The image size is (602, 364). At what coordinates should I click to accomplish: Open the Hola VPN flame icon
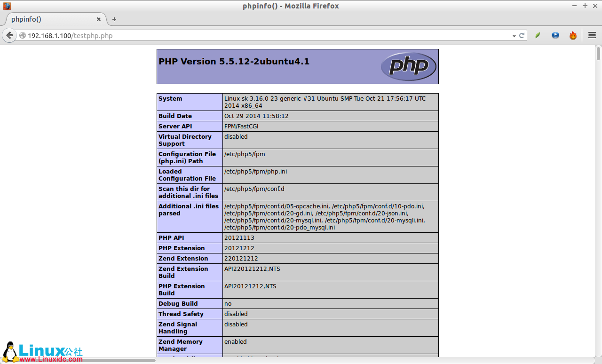click(573, 35)
